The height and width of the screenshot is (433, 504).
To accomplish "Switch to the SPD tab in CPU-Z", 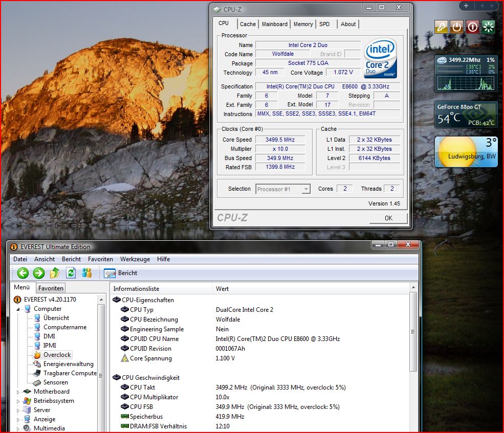I will coord(324,24).
